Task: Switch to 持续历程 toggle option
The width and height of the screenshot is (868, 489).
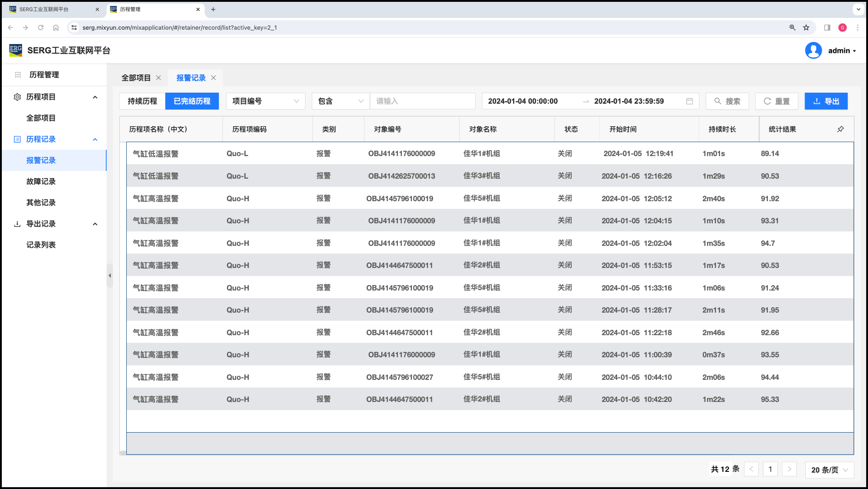Action: point(142,101)
